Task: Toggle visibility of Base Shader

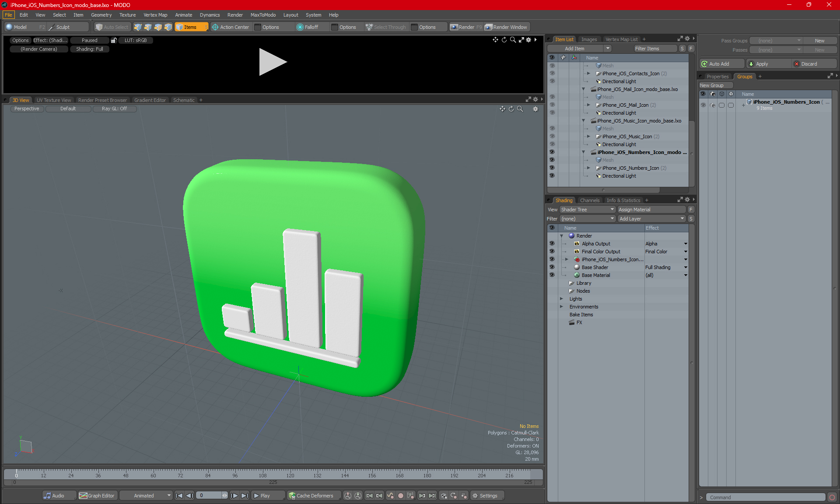Action: pyautogui.click(x=552, y=267)
